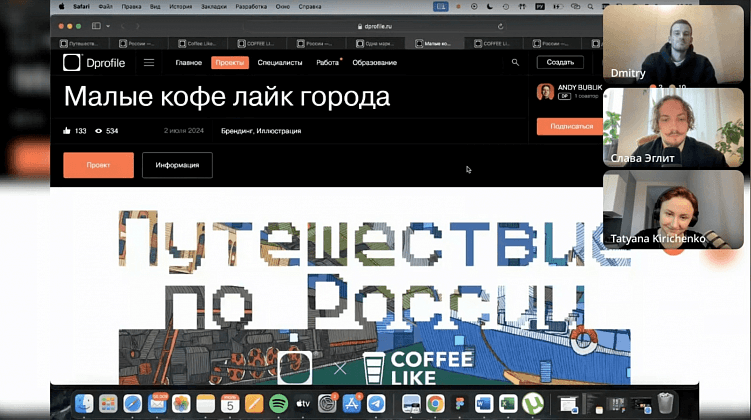
Task: Open the Проекты section
Action: click(230, 63)
